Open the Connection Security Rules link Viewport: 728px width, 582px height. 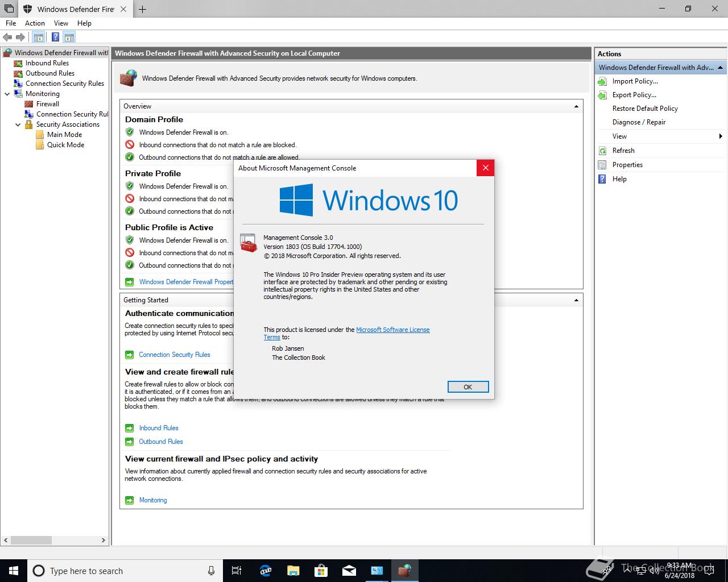tap(175, 355)
